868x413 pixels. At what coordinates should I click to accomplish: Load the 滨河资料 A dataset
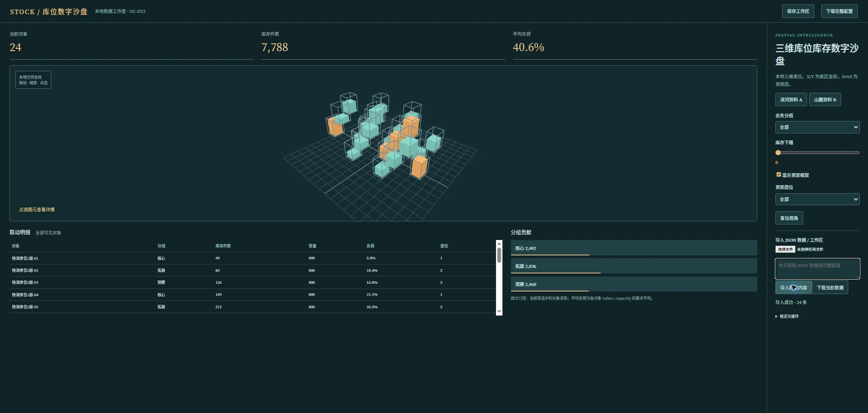click(x=791, y=100)
